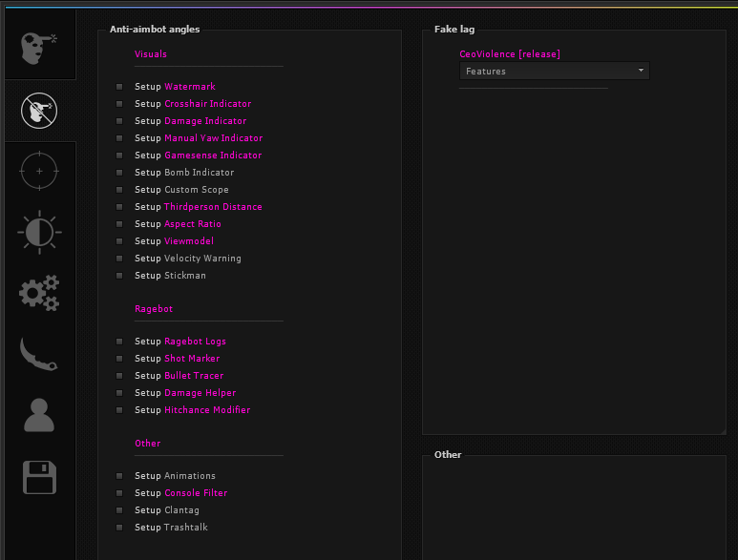This screenshot has width=738, height=560.
Task: Enable the Setup Custom Scope checkbox
Action: [x=119, y=190]
